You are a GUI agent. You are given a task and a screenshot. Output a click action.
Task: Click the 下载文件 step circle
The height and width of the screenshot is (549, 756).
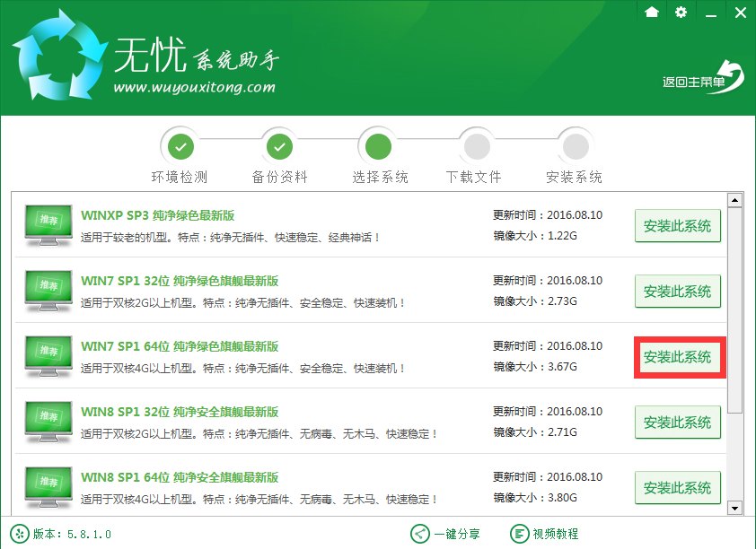point(476,145)
